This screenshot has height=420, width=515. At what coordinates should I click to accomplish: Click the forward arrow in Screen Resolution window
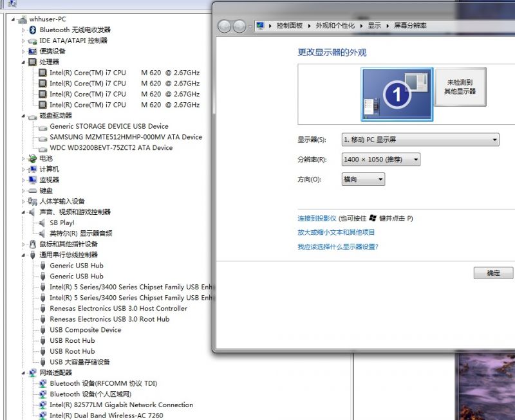pos(239,26)
